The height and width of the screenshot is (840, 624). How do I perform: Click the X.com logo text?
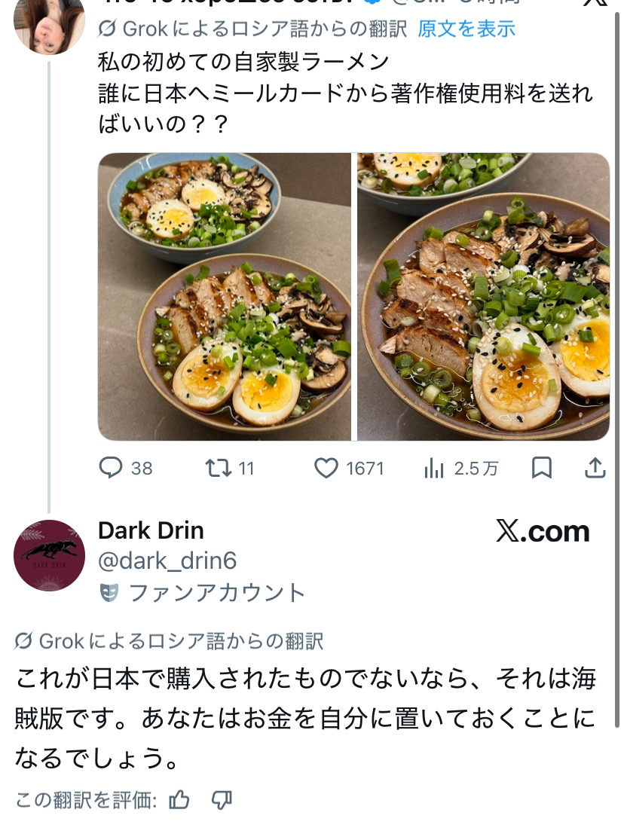click(x=543, y=532)
